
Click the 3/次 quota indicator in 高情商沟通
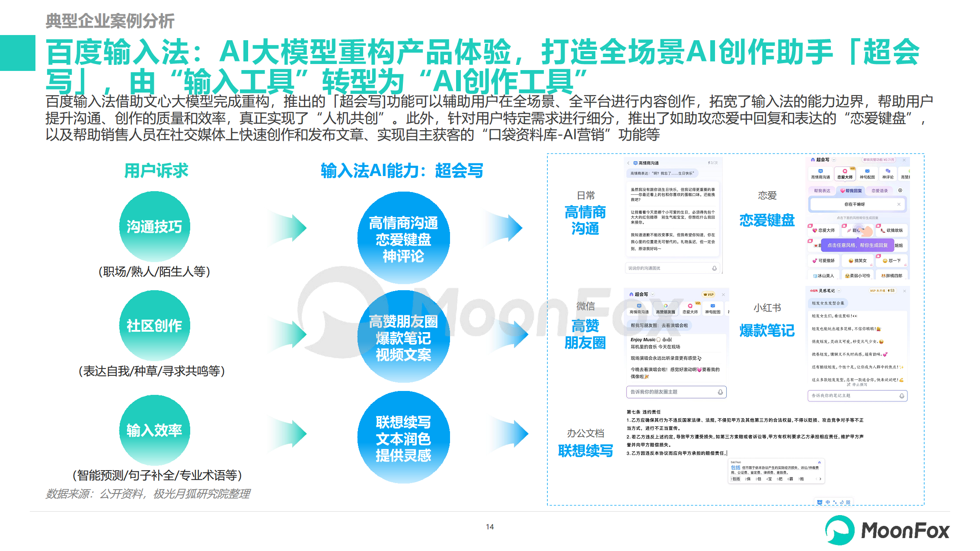pos(713,163)
